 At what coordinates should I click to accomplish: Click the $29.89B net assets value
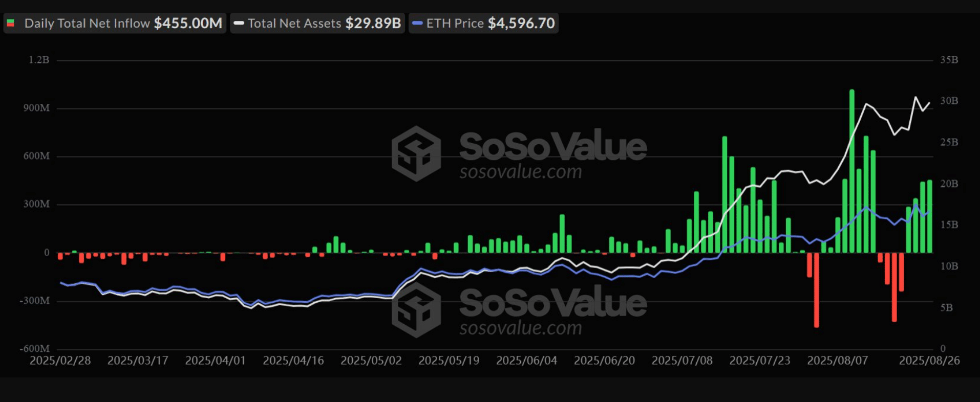(x=373, y=24)
